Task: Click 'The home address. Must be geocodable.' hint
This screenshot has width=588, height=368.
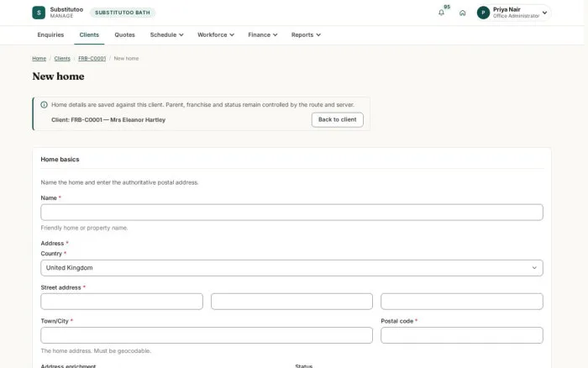Action: [x=96, y=351]
